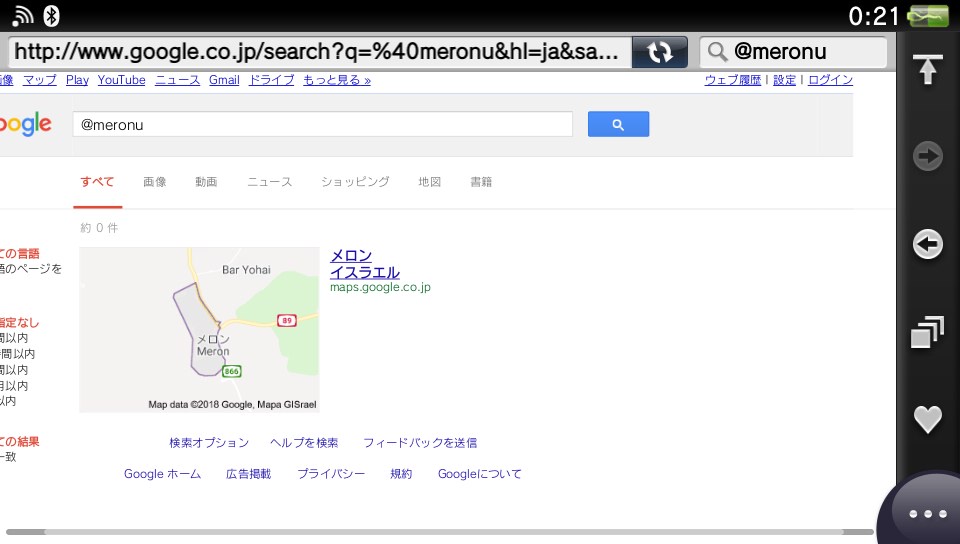Viewport: 960px width, 544px height.
Task: Switch to the 地図 tab
Action: 430,182
